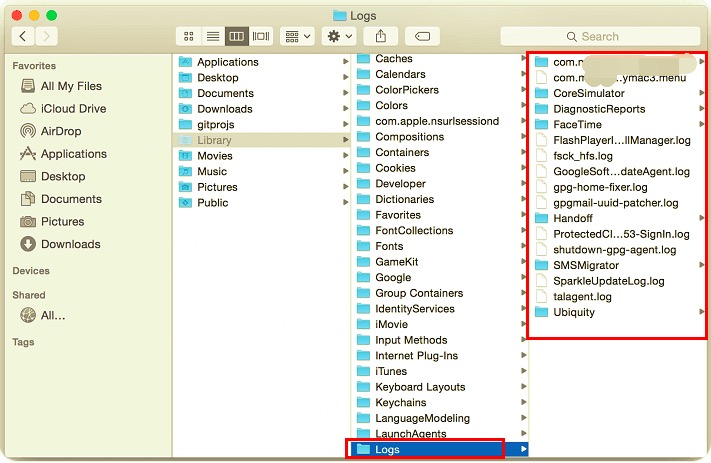Viewport: 711px width, 463px height.
Task: Click the Edit Tags toolbar button
Action: tap(422, 36)
